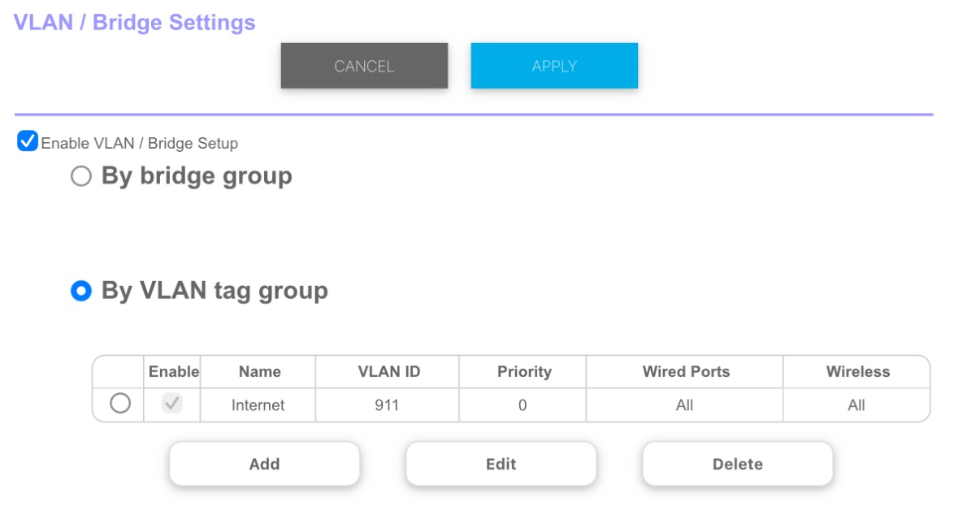Click the Wireless column header
This screenshot has width=980, height=511.
[857, 372]
